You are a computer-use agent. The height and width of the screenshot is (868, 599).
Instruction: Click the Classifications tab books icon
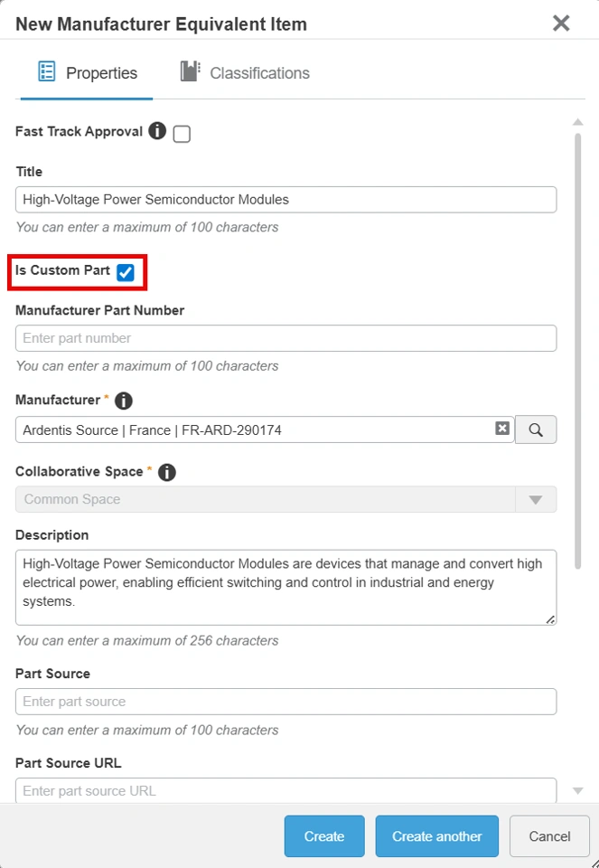pos(190,72)
